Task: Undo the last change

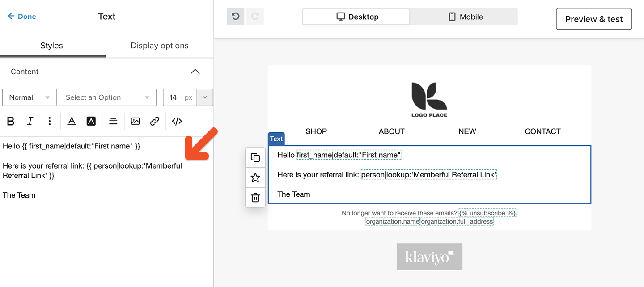Action: pyautogui.click(x=236, y=17)
